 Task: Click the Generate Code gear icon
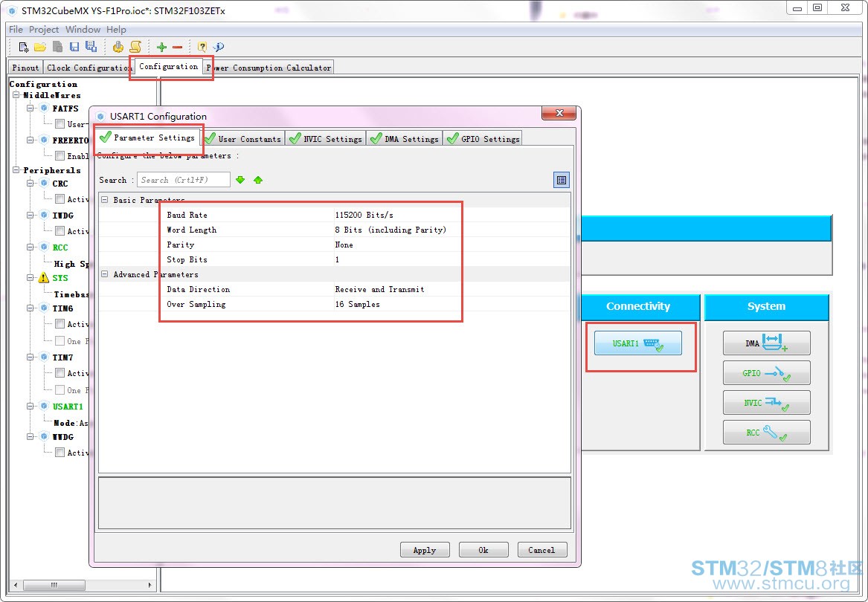[x=118, y=47]
